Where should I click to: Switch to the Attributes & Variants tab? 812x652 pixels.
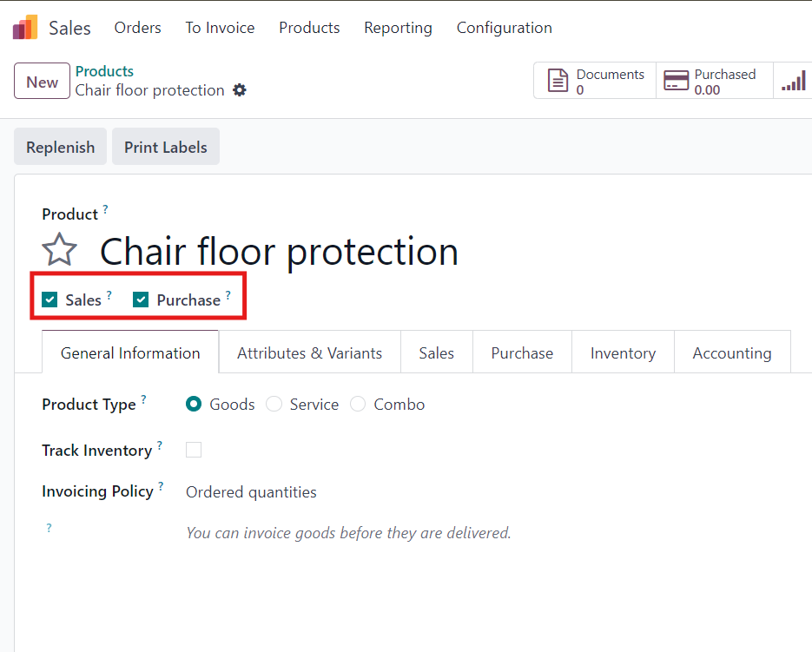309,353
